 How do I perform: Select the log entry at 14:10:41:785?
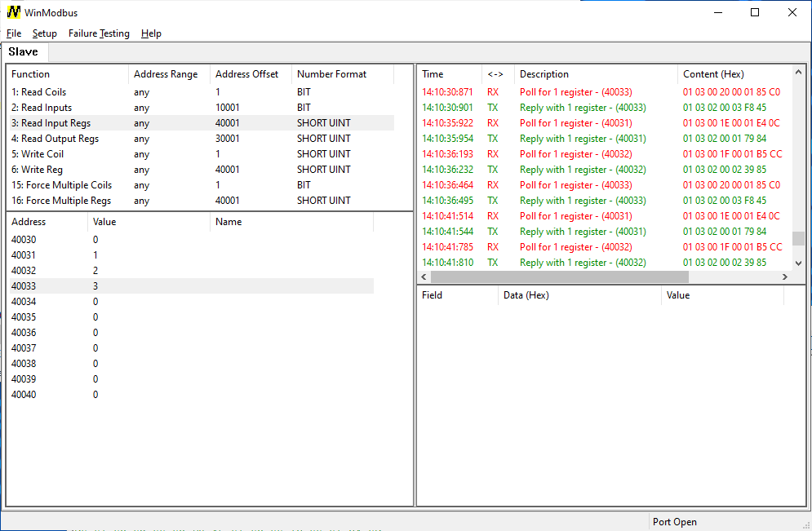[x=605, y=247]
